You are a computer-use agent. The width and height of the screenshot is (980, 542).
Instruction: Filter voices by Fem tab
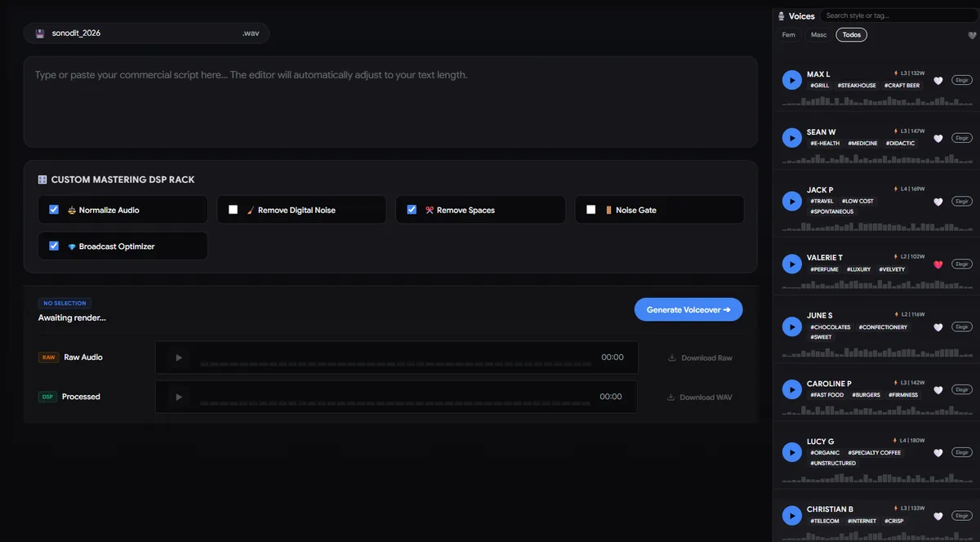(789, 35)
